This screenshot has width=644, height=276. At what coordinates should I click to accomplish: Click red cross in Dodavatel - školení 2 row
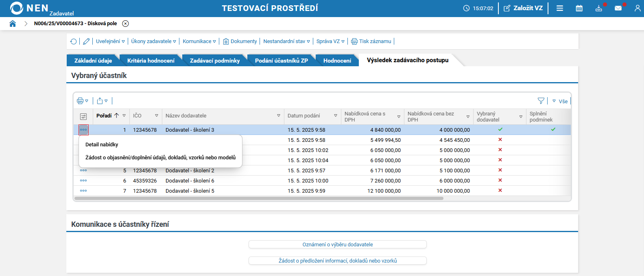[500, 170]
